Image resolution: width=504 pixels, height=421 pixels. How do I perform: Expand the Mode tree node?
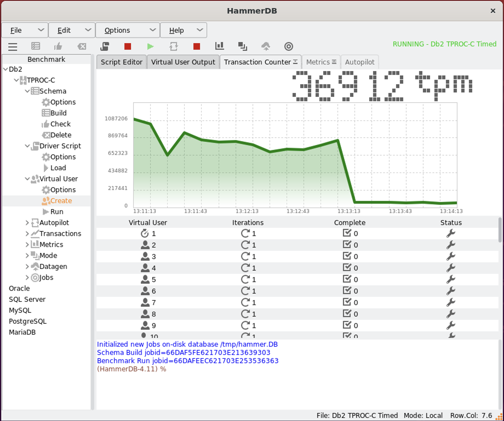(x=27, y=255)
